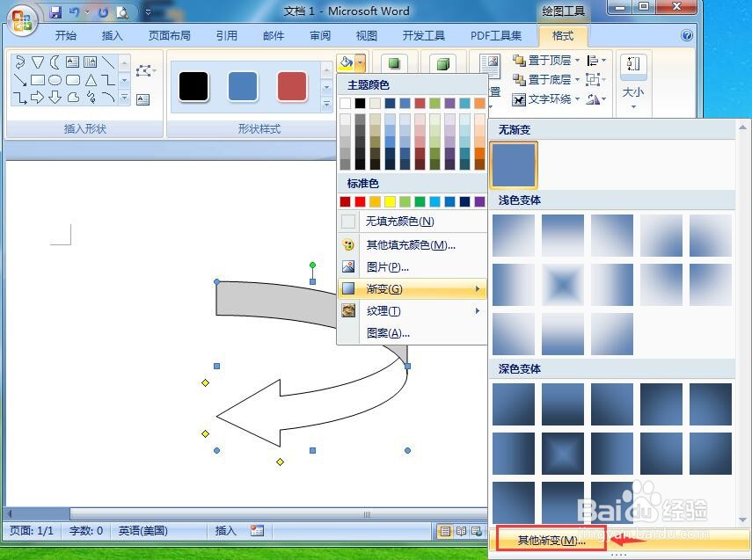Switch to the 开始 ribbon tab
The height and width of the screenshot is (560, 752).
coord(66,35)
